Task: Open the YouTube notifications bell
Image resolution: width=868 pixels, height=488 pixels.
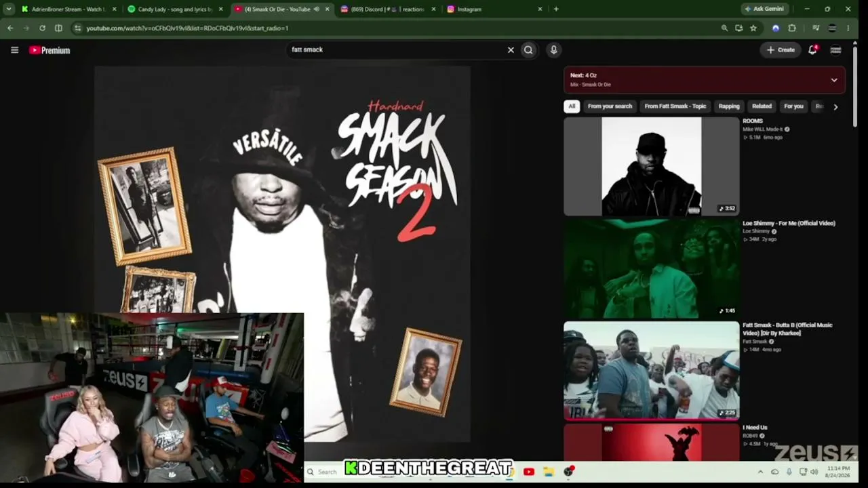Action: click(x=812, y=49)
